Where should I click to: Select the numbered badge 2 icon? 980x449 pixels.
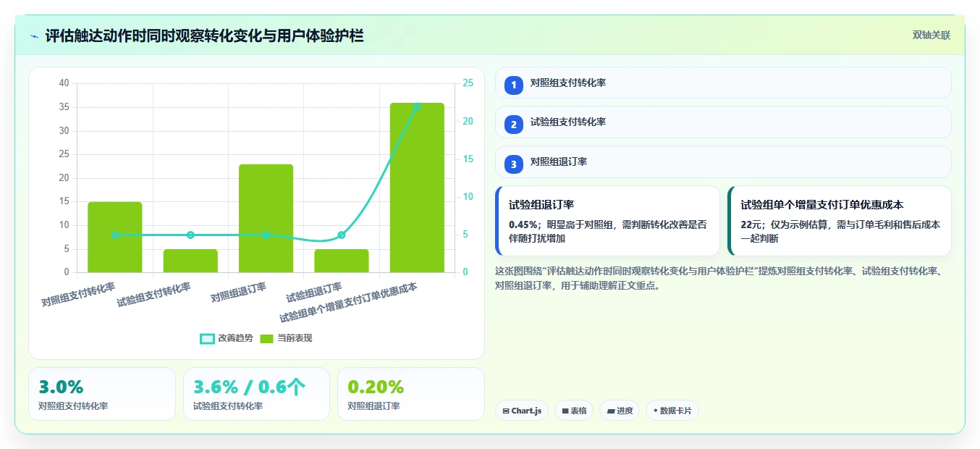pyautogui.click(x=514, y=125)
